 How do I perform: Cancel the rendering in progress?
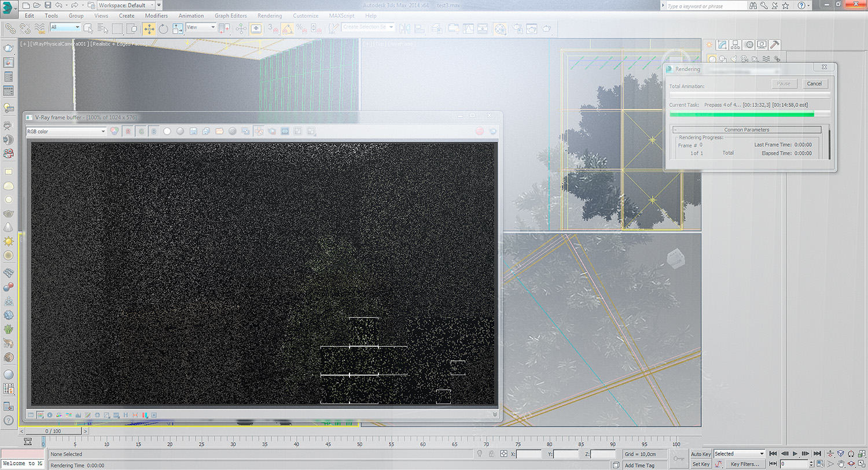coord(814,84)
